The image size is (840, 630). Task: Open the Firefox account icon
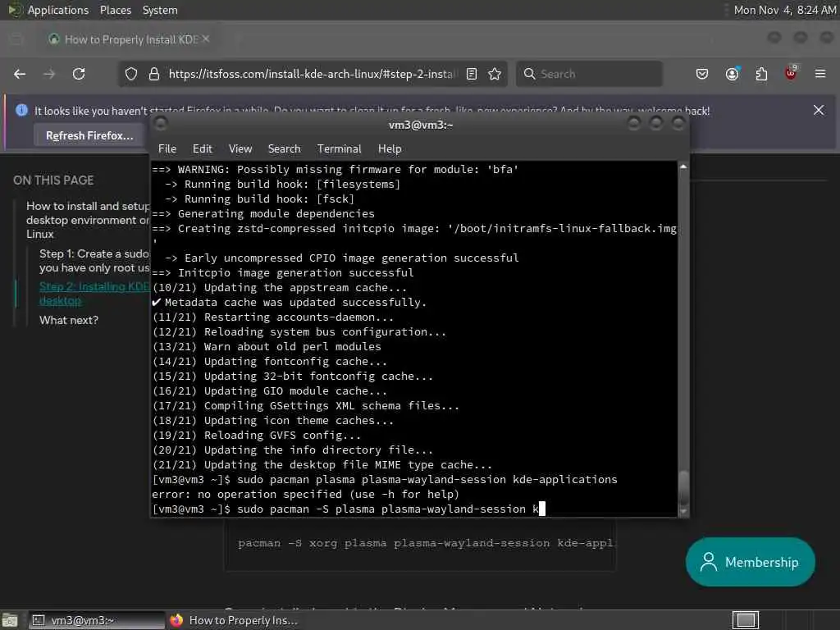tap(733, 74)
